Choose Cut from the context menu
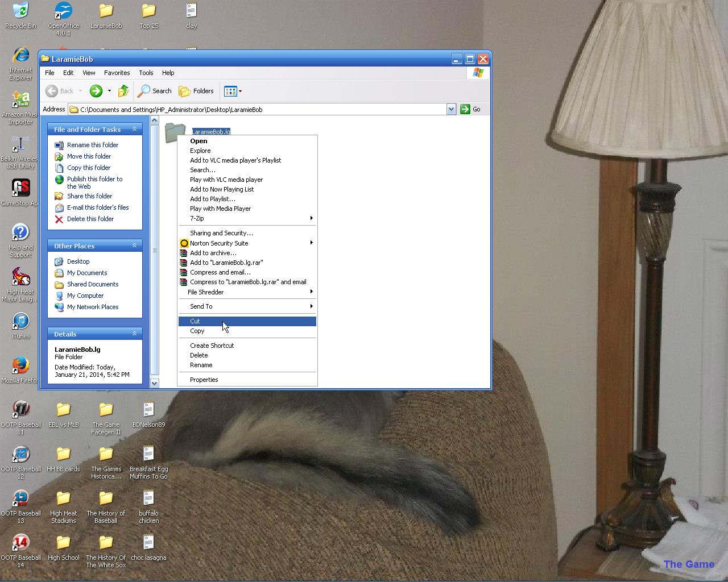The image size is (728, 582). [195, 321]
